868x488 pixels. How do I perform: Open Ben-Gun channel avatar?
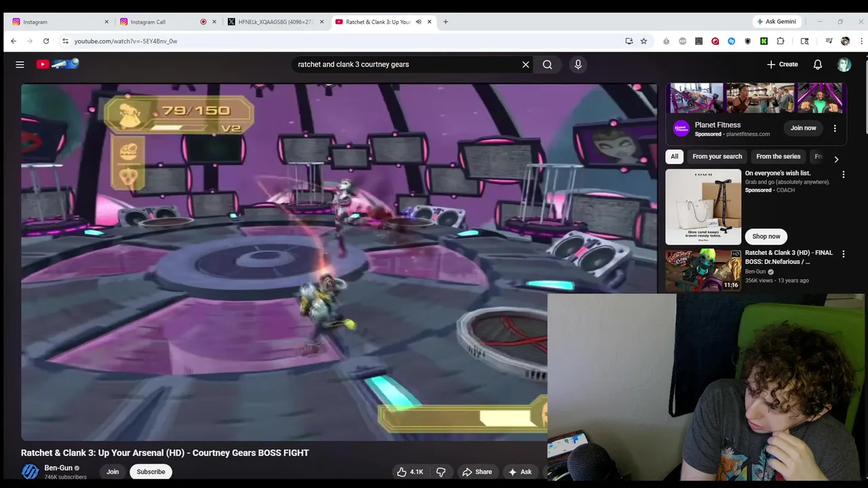pos(30,472)
